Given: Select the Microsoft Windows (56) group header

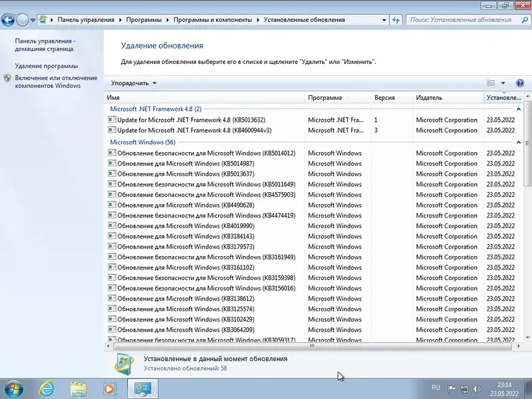Looking at the screenshot, I should click(x=142, y=142).
